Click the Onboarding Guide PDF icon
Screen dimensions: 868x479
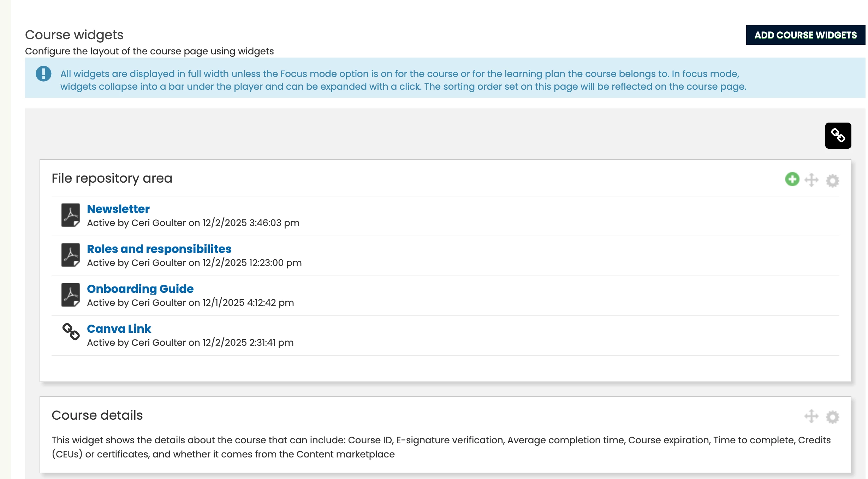coord(71,295)
